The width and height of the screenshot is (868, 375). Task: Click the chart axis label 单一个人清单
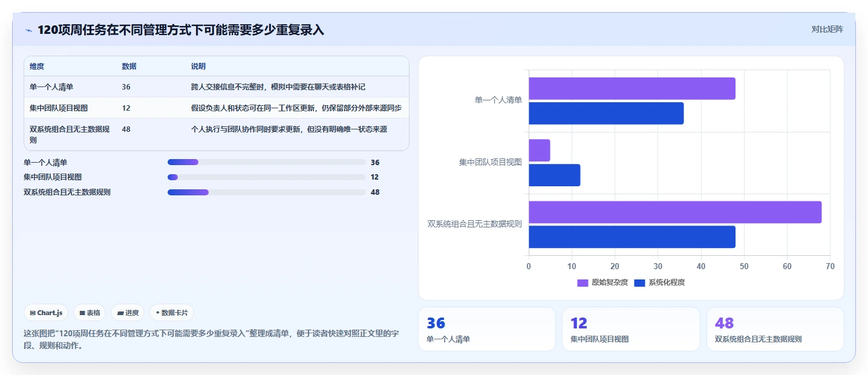(x=498, y=100)
